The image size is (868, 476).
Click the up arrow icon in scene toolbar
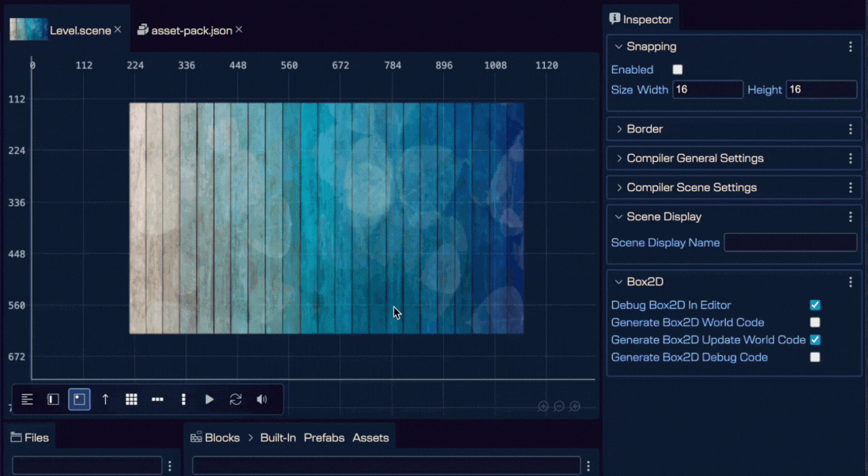click(x=105, y=399)
